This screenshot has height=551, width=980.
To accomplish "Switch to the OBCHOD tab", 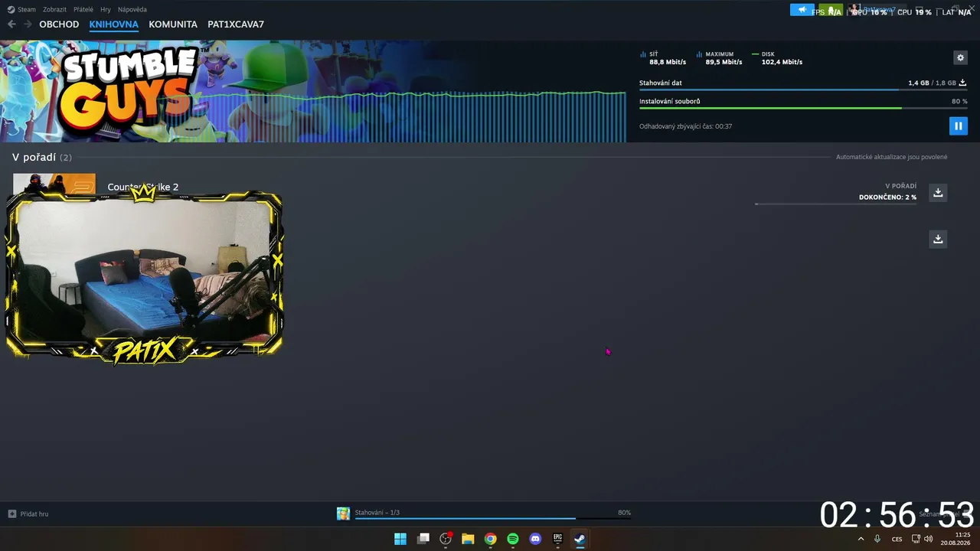I will [59, 24].
